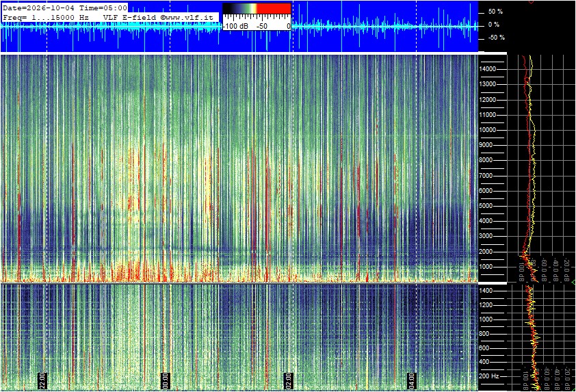Image resolution: width=576 pixels, height=392 pixels.
Task: Select the "200 Hz" lower axis label
Action: coord(489,376)
